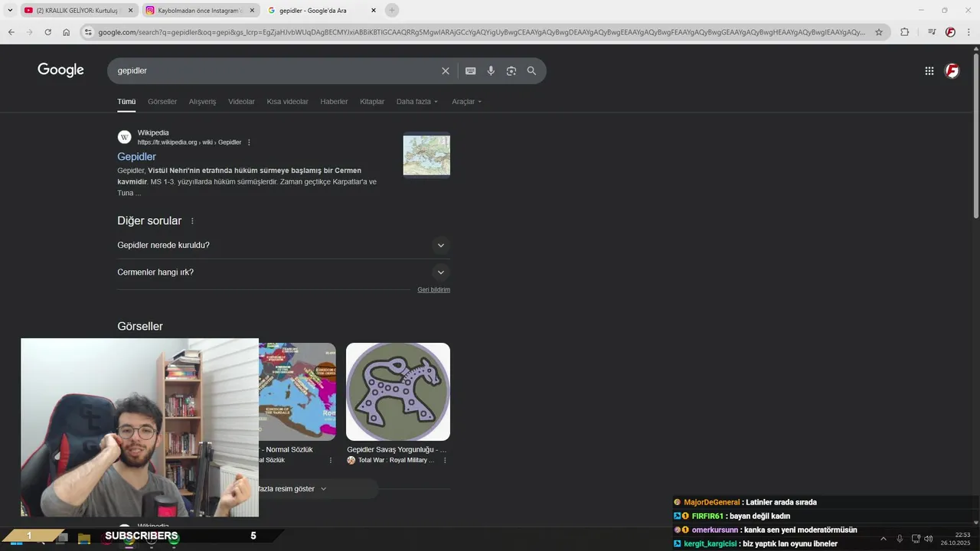Clear the search box with the X icon
The height and width of the screenshot is (551, 980).
point(446,70)
